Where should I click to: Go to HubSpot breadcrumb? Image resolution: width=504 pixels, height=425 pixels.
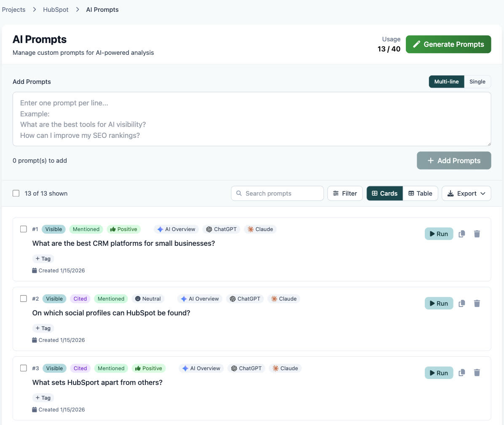56,10
